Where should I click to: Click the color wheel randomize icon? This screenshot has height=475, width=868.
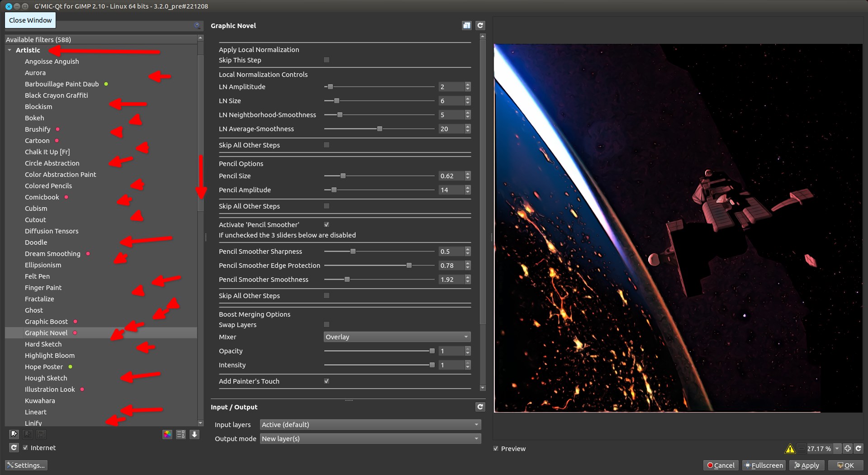(167, 435)
